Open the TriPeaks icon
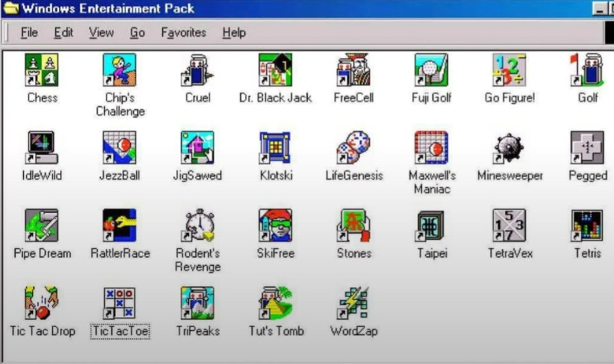Image resolution: width=614 pixels, height=364 pixels. pyautogui.click(x=197, y=303)
